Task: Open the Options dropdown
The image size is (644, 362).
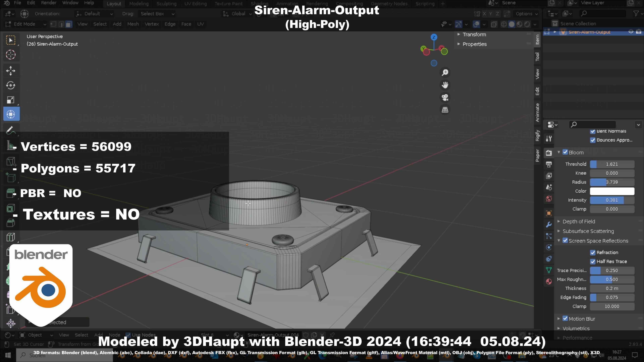Action: (x=527, y=14)
